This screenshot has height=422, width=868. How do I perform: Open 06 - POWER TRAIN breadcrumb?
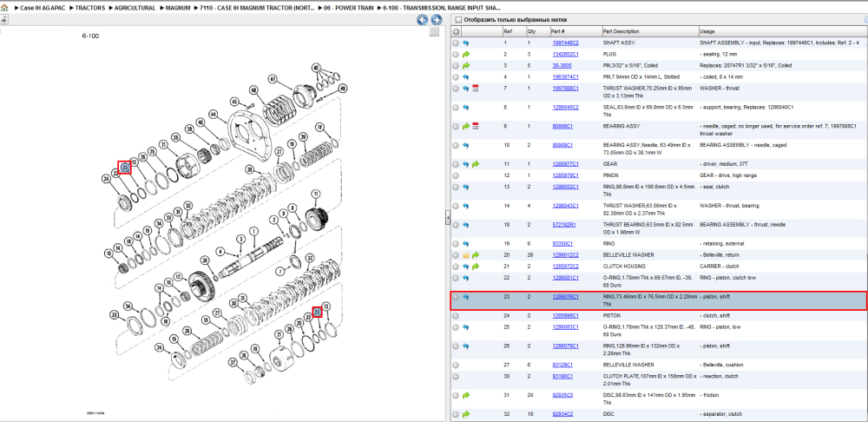[349, 9]
